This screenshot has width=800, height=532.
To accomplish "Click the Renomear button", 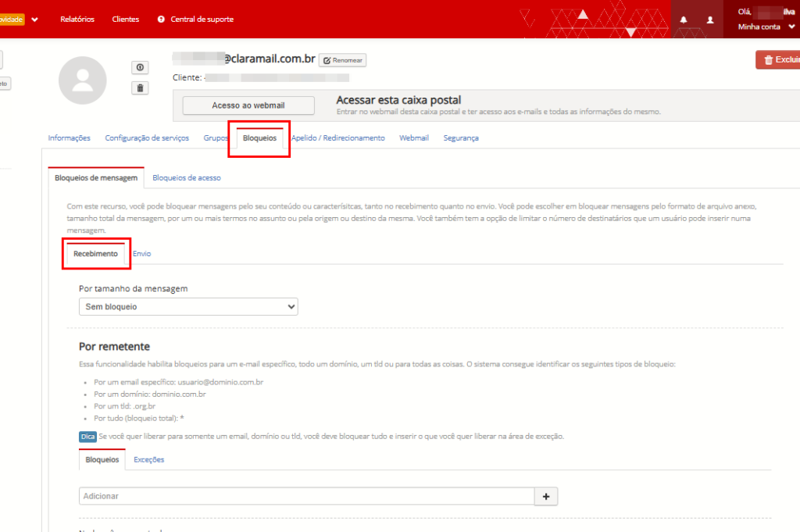I will (342, 60).
